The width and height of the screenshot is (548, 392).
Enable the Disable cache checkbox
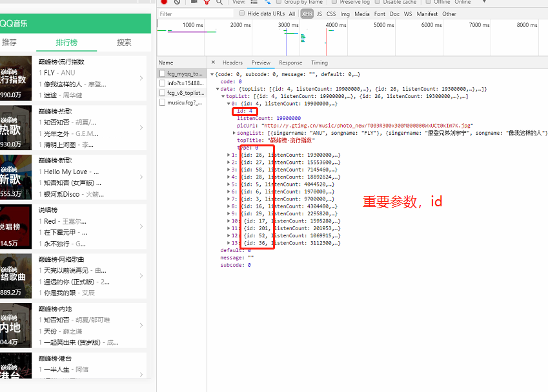(378, 2)
